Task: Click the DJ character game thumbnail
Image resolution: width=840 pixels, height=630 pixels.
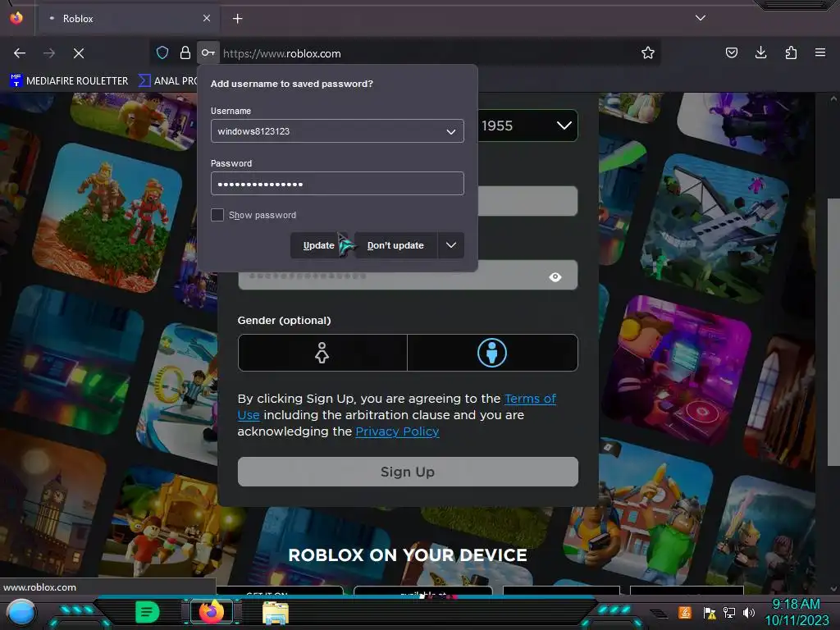Action: (676, 369)
